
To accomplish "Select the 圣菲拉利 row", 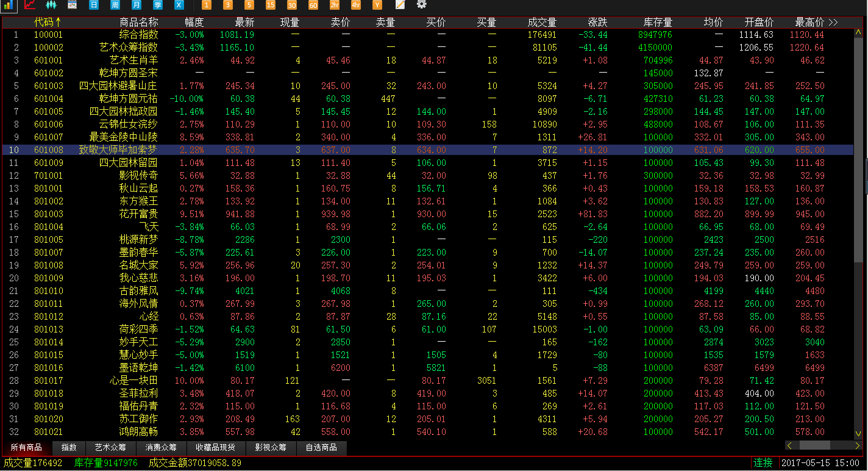I will [x=427, y=393].
